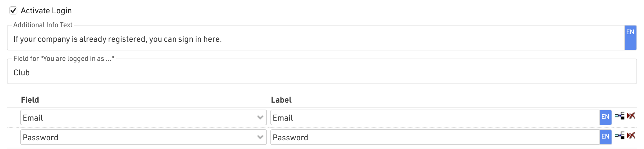Click the Email label text input
This screenshot has width=644, height=149.
click(435, 118)
